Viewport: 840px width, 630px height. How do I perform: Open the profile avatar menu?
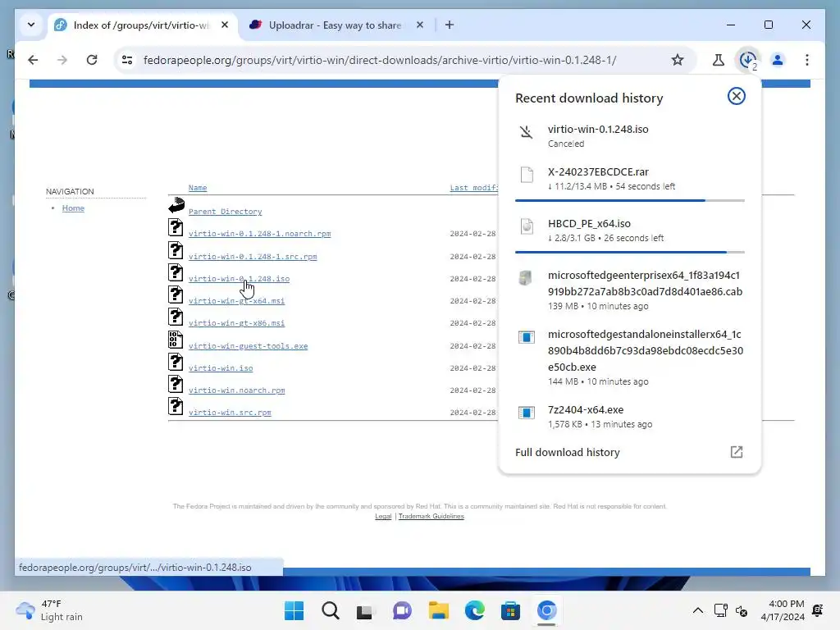pos(778,60)
